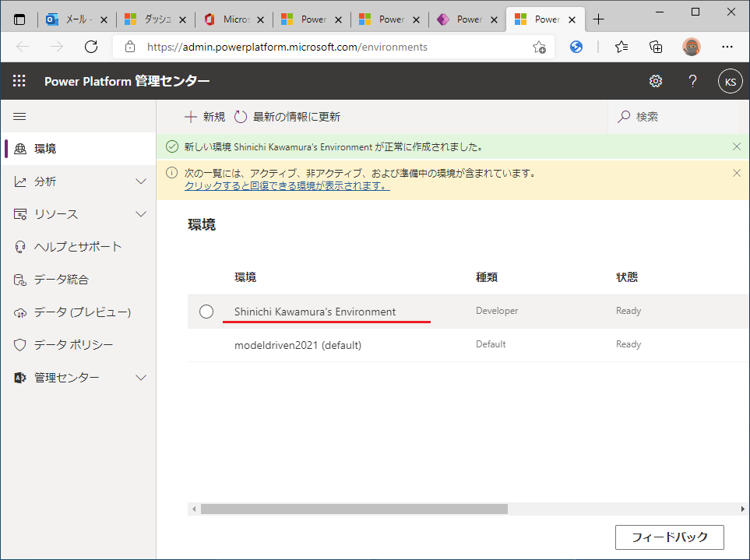Click the help question mark icon
The height and width of the screenshot is (560, 750).
pos(692,81)
